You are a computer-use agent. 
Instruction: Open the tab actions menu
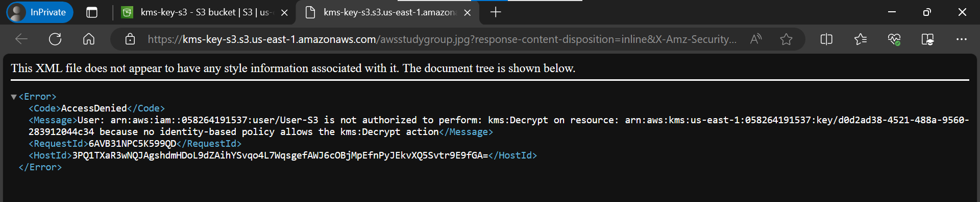pyautogui.click(x=92, y=12)
